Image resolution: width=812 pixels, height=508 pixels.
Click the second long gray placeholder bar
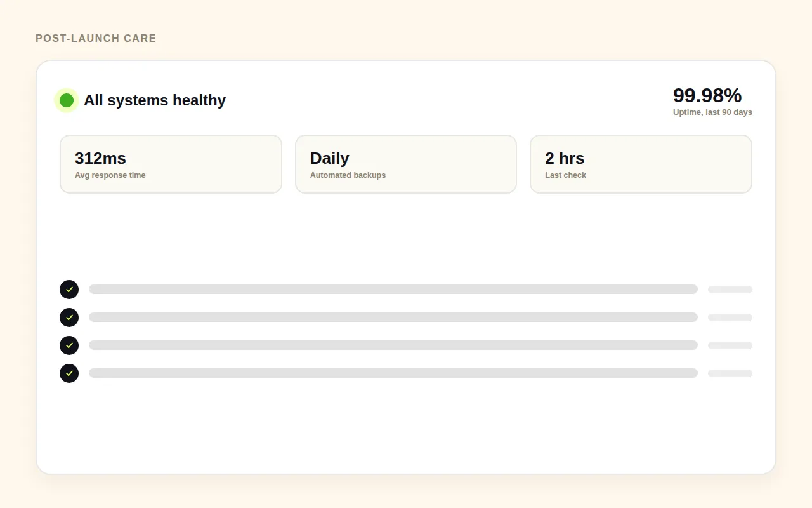[x=393, y=317]
